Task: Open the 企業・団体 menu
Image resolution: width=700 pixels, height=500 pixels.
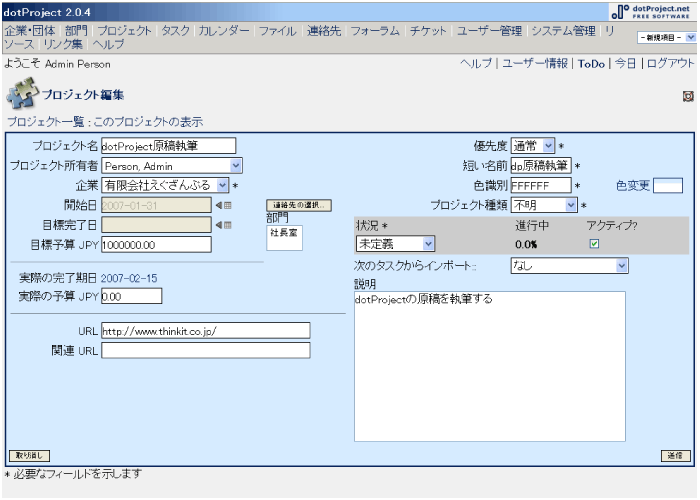Action: point(30,31)
